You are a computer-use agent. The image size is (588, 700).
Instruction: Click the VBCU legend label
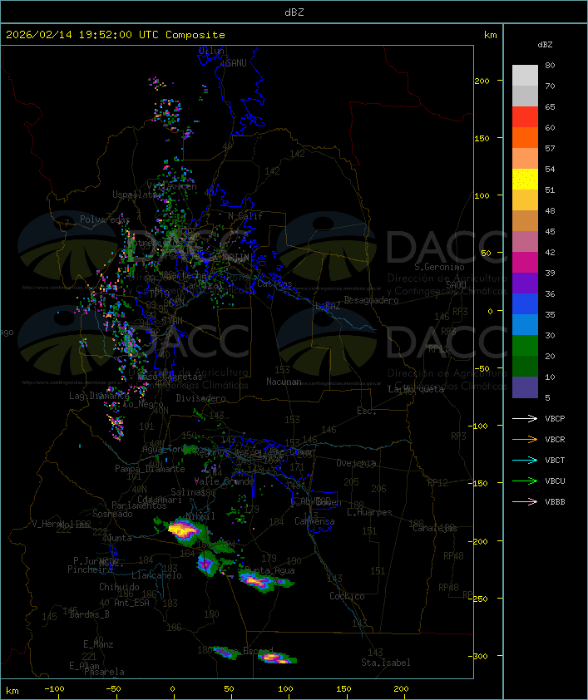[x=555, y=481]
